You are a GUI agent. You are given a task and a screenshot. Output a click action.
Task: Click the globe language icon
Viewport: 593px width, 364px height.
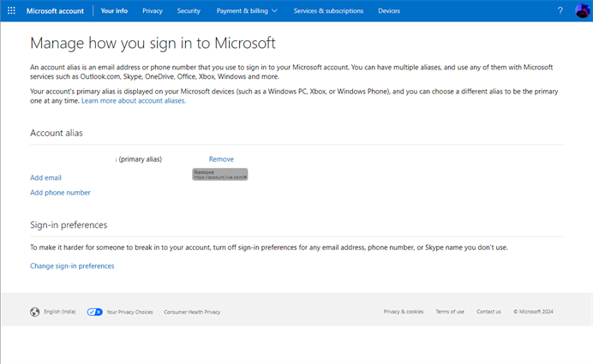[x=35, y=312]
